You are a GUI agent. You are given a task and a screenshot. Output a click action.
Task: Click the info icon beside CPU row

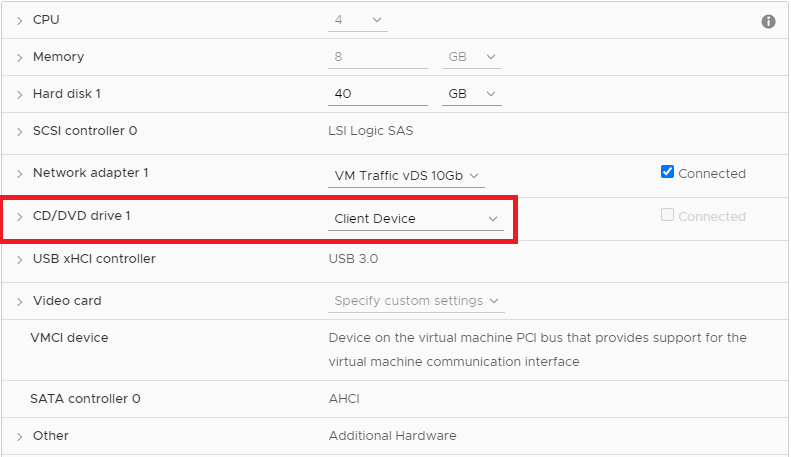(769, 21)
